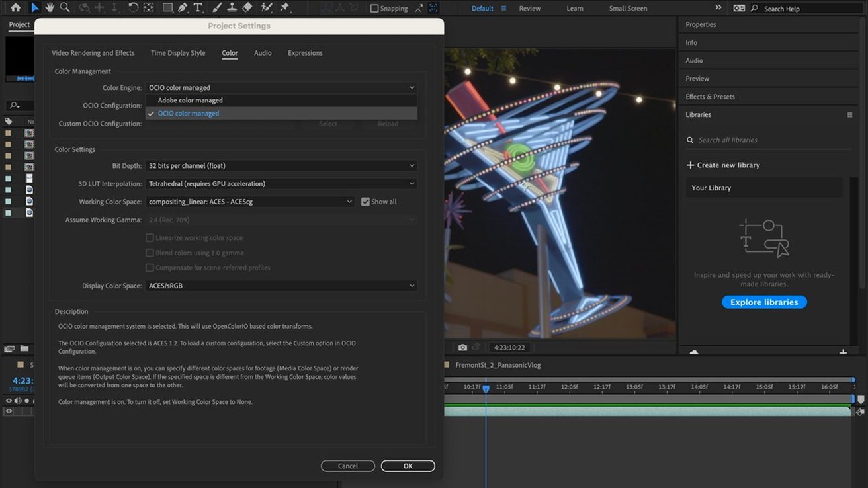Uncheck the Show all checkbox
Screen dimensions: 868x488
click(365, 202)
